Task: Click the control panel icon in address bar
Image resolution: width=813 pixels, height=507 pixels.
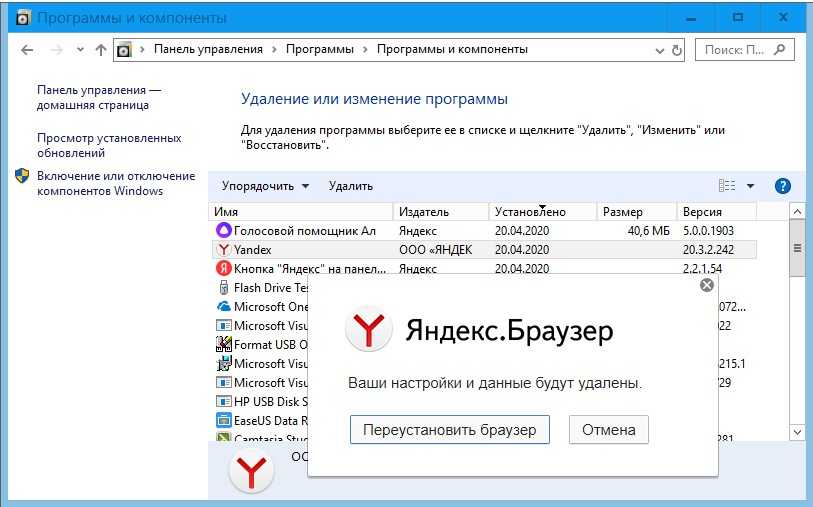Action: point(124,50)
